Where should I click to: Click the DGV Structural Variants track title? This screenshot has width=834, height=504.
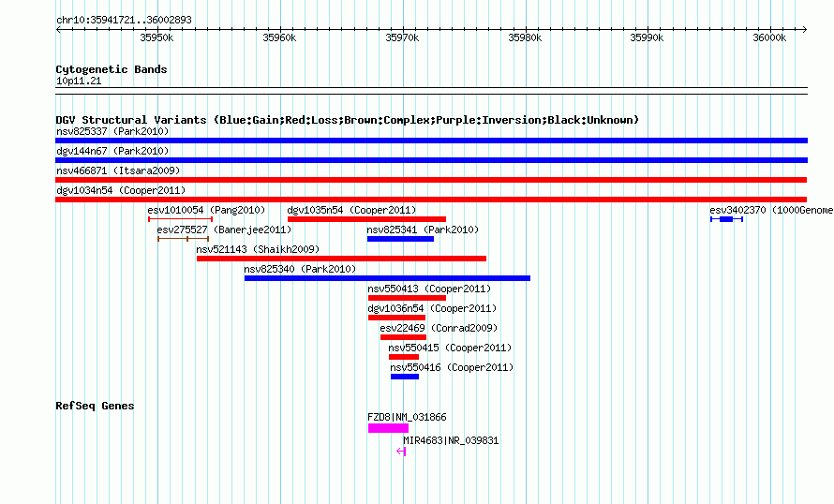pos(348,120)
